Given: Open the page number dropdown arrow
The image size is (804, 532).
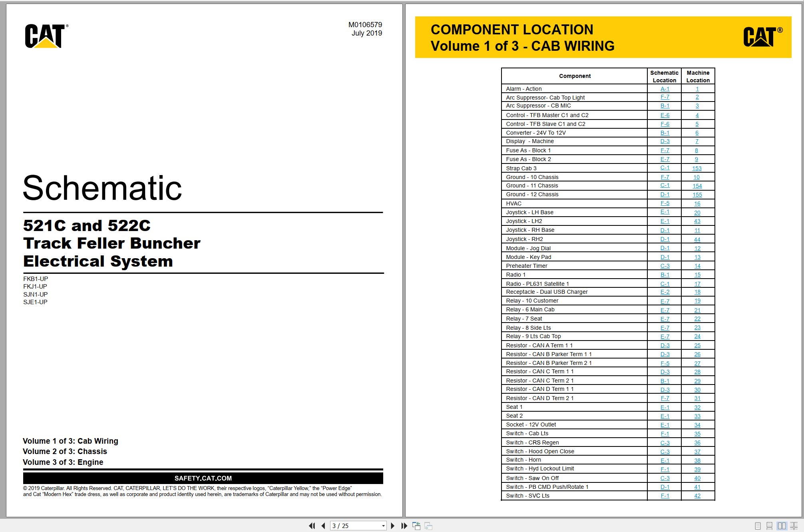Looking at the screenshot, I should [383, 526].
